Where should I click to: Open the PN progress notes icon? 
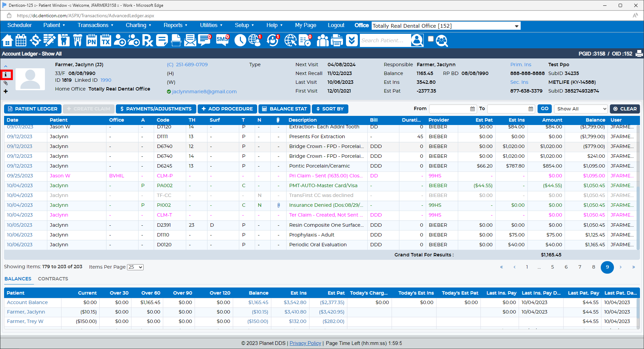click(92, 41)
